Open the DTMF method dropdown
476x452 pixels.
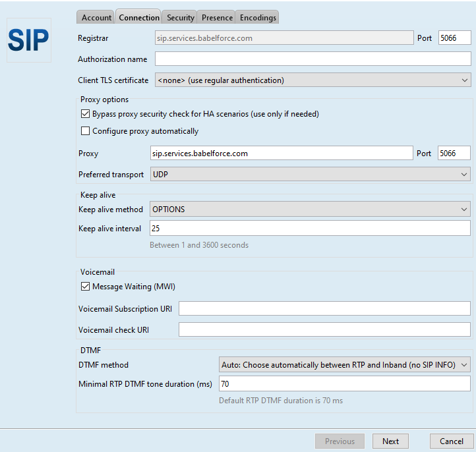pyautogui.click(x=345, y=364)
